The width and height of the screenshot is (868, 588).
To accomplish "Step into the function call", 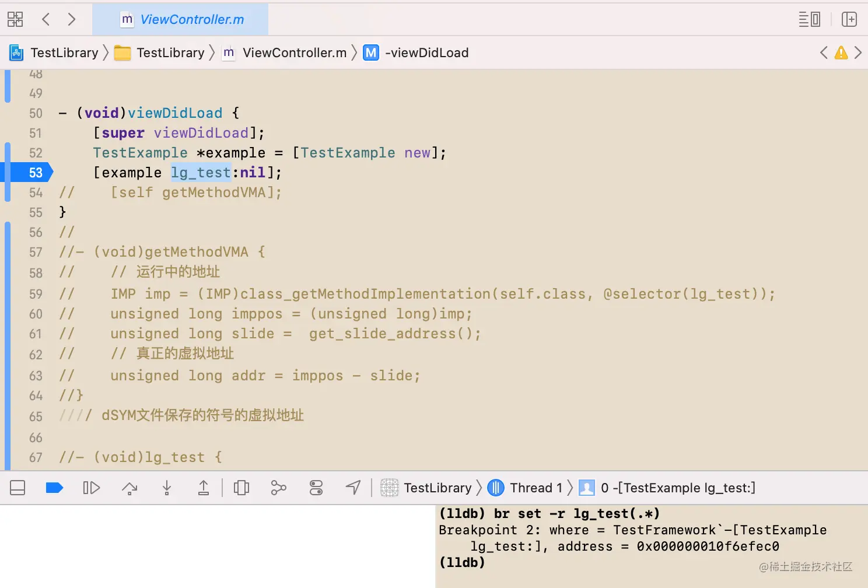I will point(167,488).
